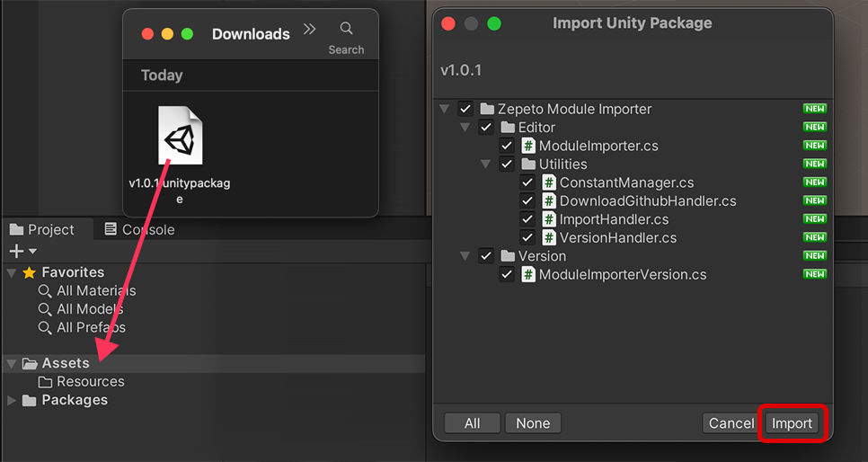Click the ConstantManager.cs script icon

click(549, 182)
